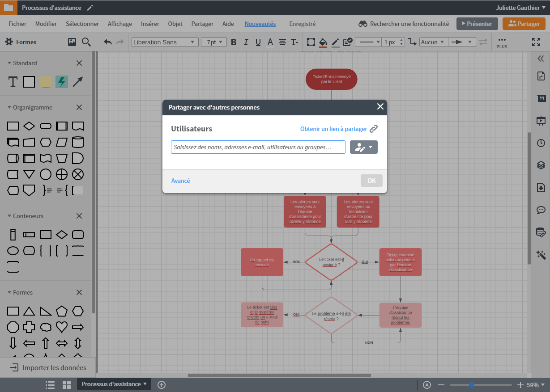Open the image insert icon in Formes panel
Viewport: 550px width, 392px height.
click(x=72, y=42)
